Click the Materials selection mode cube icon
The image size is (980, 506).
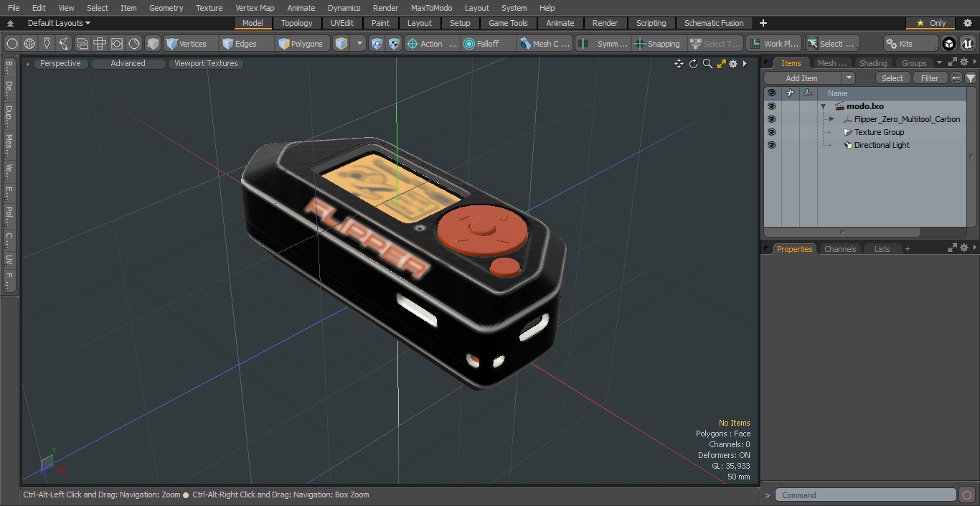(x=341, y=44)
